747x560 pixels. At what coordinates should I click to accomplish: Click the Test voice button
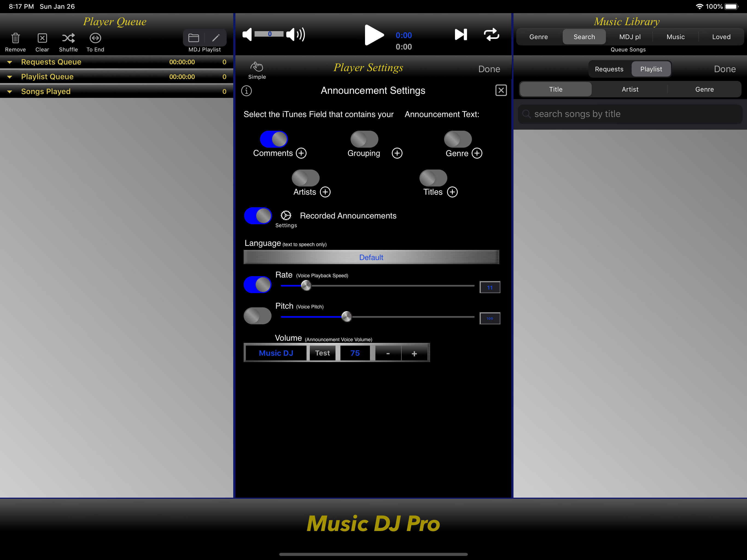point(322,353)
